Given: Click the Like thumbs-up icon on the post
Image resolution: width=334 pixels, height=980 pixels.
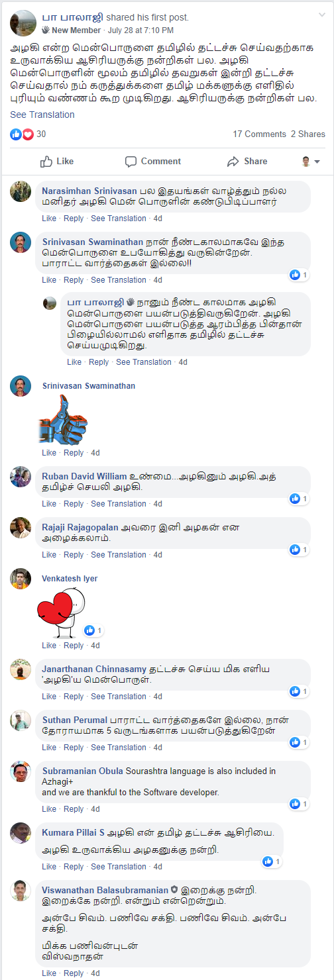Looking at the screenshot, I should [46, 161].
